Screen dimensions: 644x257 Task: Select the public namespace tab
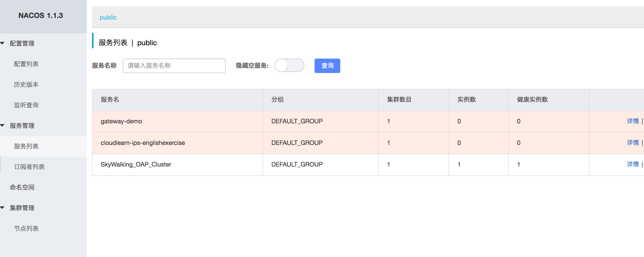click(108, 17)
